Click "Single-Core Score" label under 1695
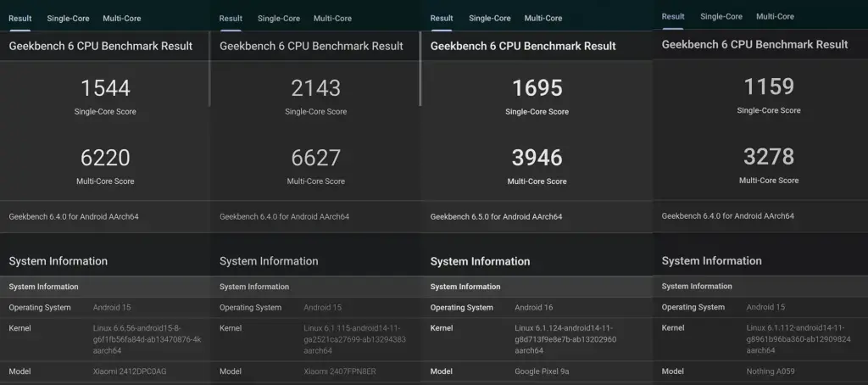Viewport: 868px width, 385px height. (x=537, y=112)
